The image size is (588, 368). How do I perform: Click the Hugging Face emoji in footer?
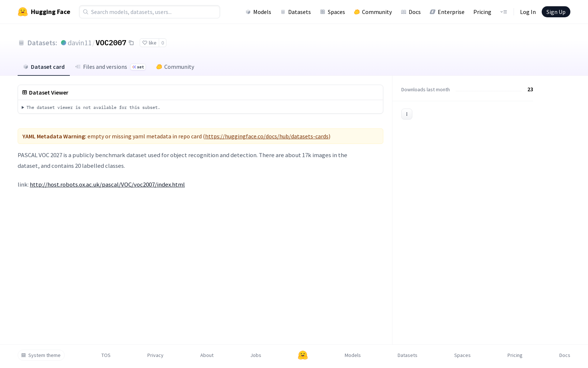click(303, 355)
